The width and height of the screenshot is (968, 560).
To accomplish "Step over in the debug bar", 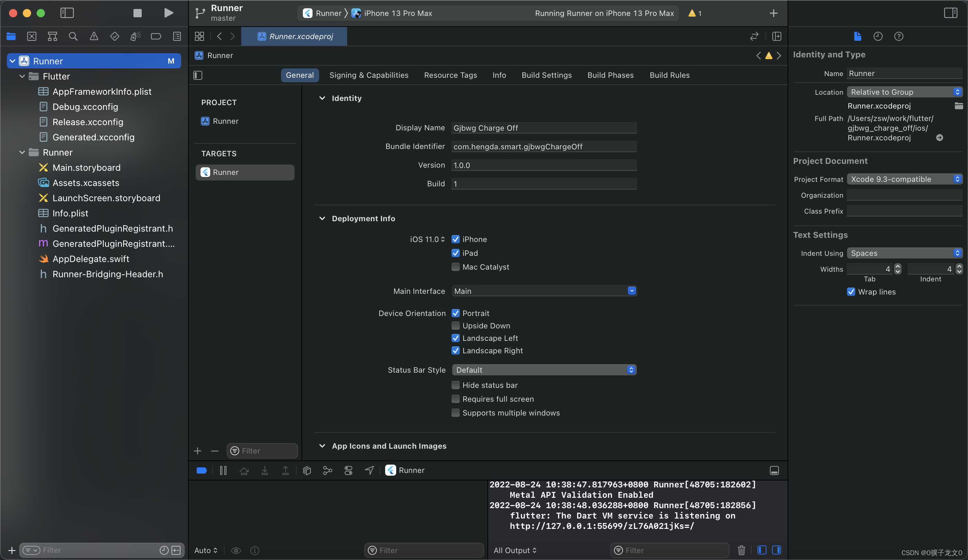I will click(244, 470).
